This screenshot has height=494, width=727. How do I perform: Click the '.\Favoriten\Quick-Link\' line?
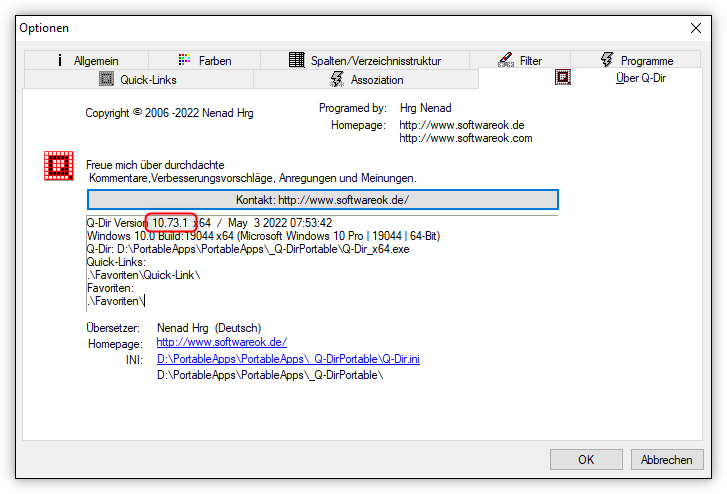point(144,275)
